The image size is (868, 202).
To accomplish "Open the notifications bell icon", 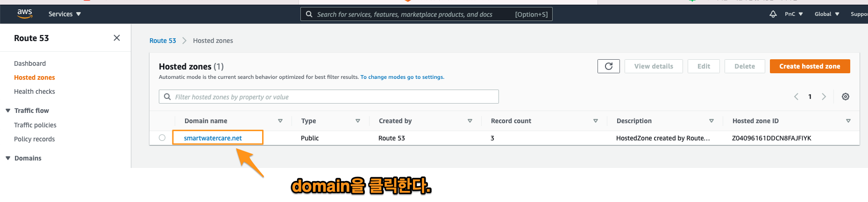I will tap(773, 14).
